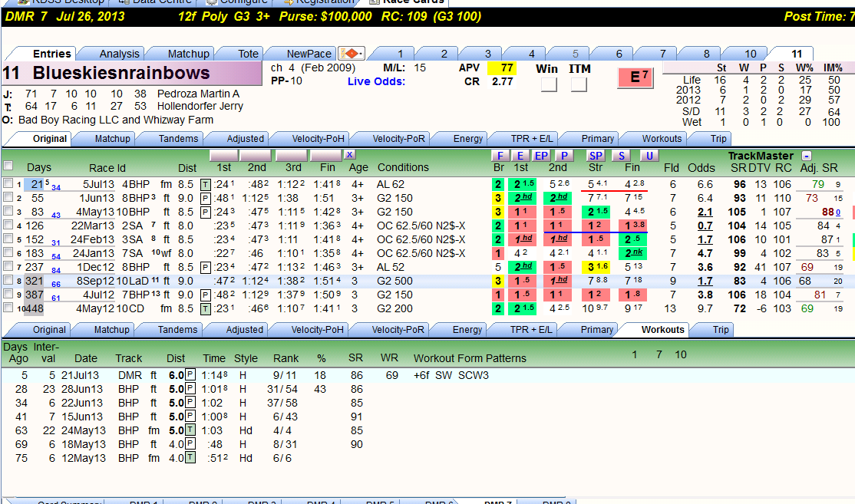Click the Race Id column header
This screenshot has width=855, height=504.
pyautogui.click(x=107, y=168)
